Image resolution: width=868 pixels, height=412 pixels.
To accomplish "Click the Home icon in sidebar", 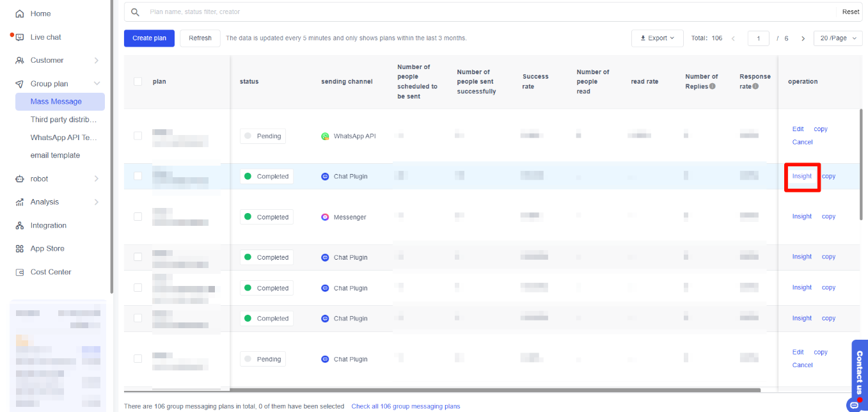I will (19, 13).
